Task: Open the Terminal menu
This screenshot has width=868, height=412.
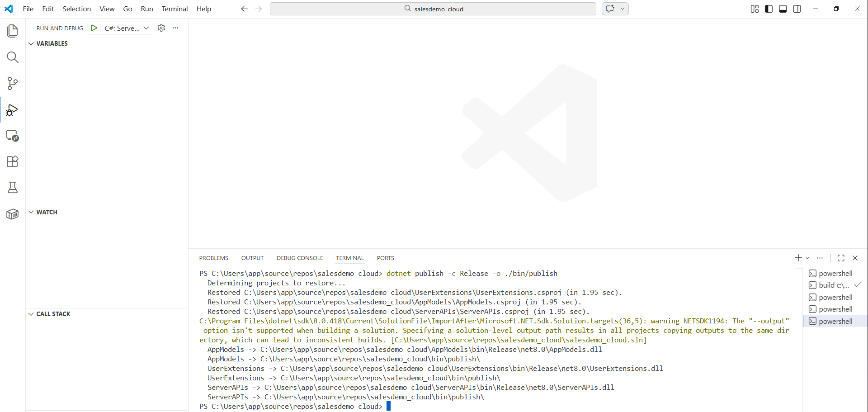Action: coord(175,9)
